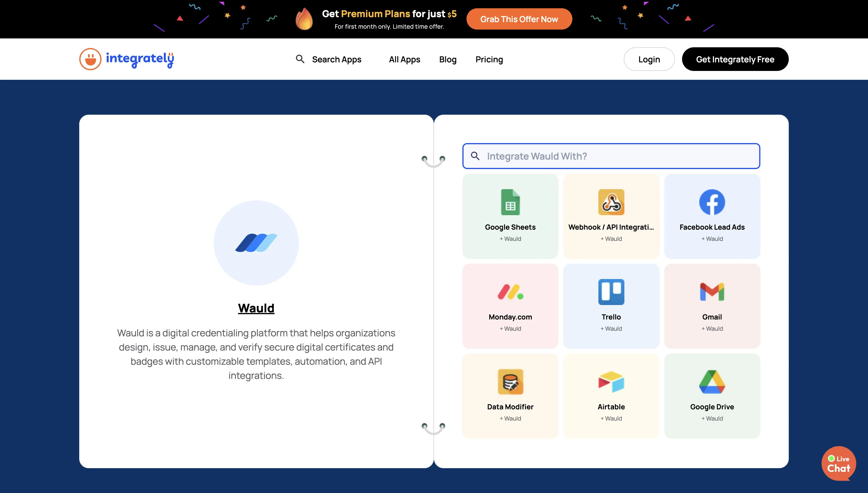Click the Facebook Lead Ads label

click(712, 227)
